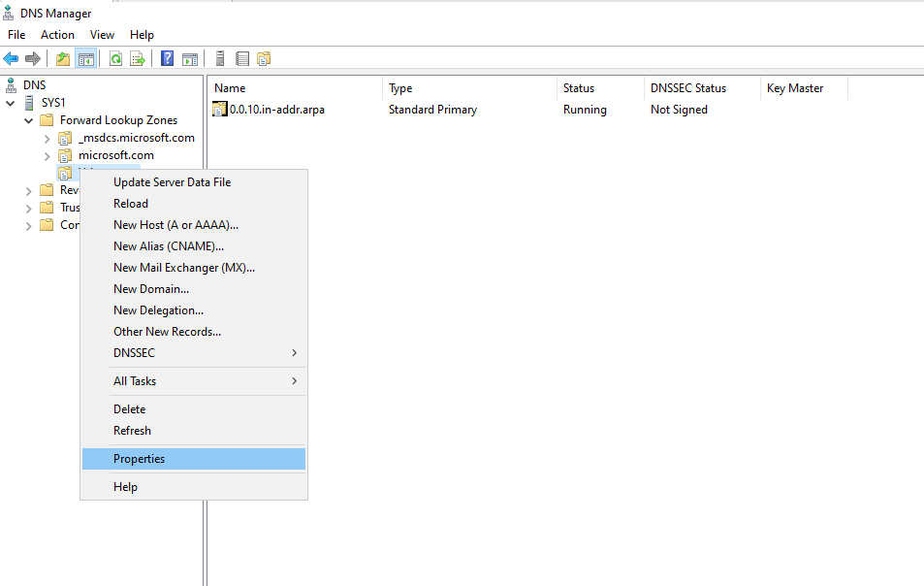Viewport: 924px width, 586px height.
Task: Open the Help menu in menu bar
Action: pyautogui.click(x=142, y=35)
